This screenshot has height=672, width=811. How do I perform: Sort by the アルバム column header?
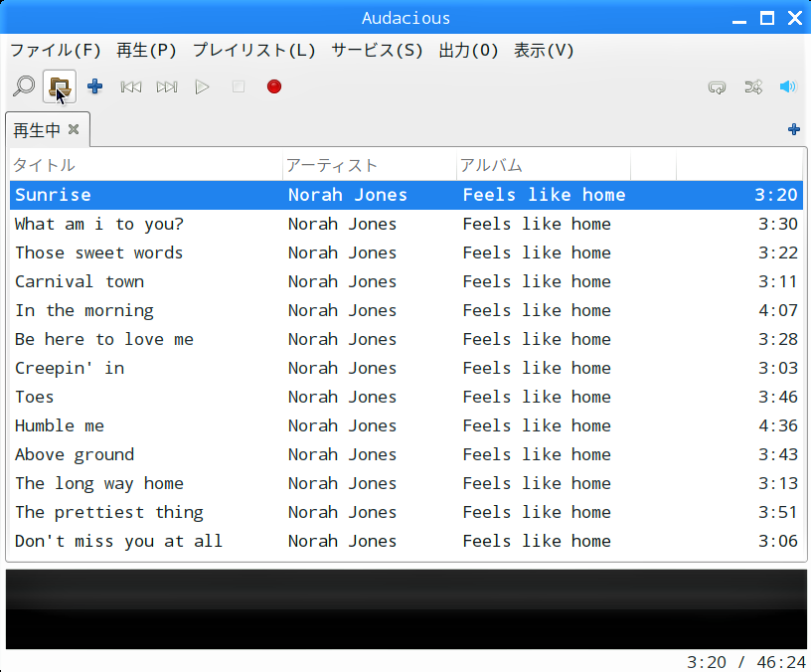pos(543,165)
